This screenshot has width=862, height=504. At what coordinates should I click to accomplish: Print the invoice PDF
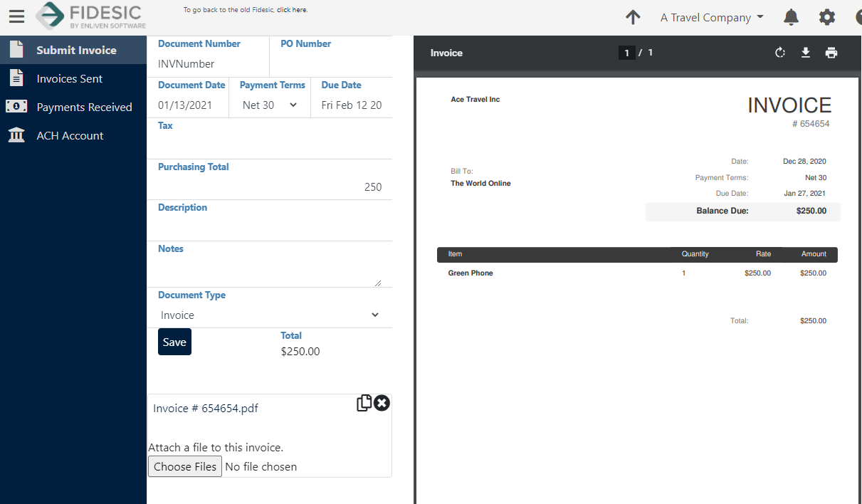(831, 53)
